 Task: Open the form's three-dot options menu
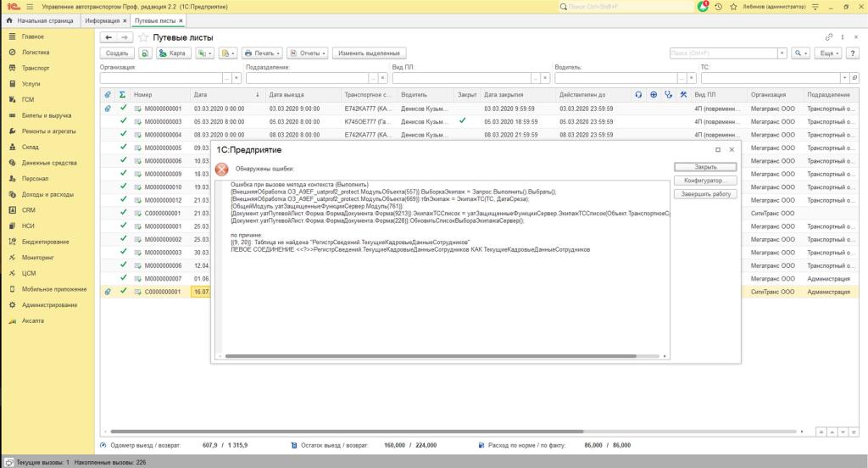(x=843, y=37)
